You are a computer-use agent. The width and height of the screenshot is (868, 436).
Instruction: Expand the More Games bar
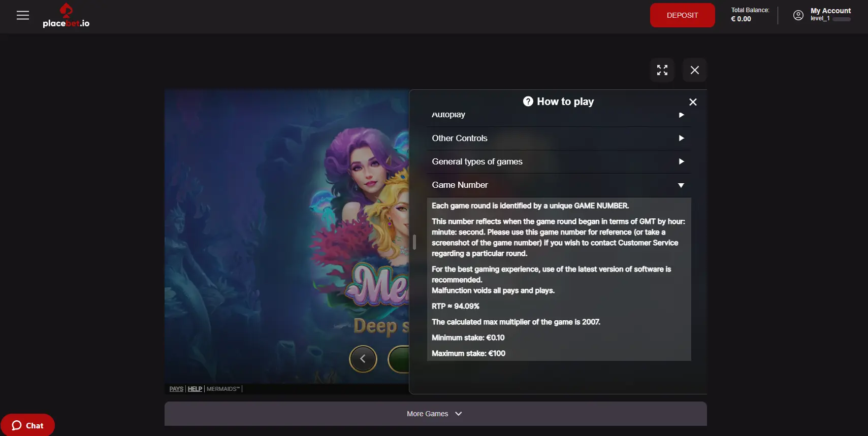[435, 414]
